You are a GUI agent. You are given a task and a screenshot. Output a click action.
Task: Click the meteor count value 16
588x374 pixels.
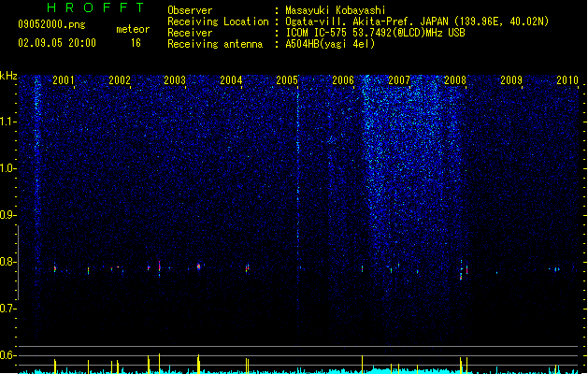click(x=136, y=43)
